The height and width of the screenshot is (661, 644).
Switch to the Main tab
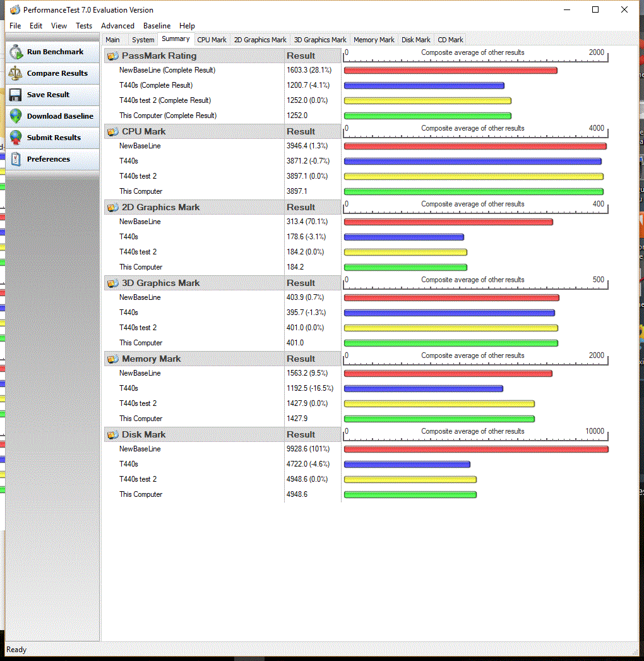[x=112, y=40]
